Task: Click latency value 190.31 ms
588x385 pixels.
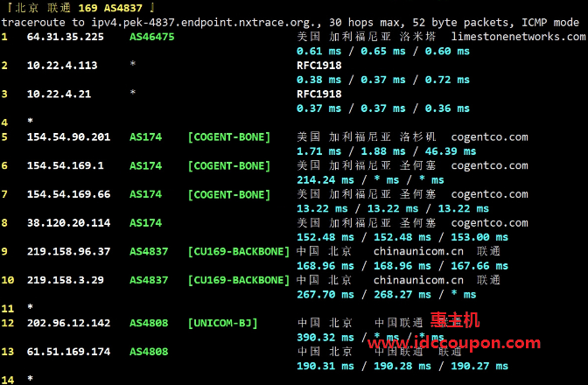Action: click(x=325, y=367)
